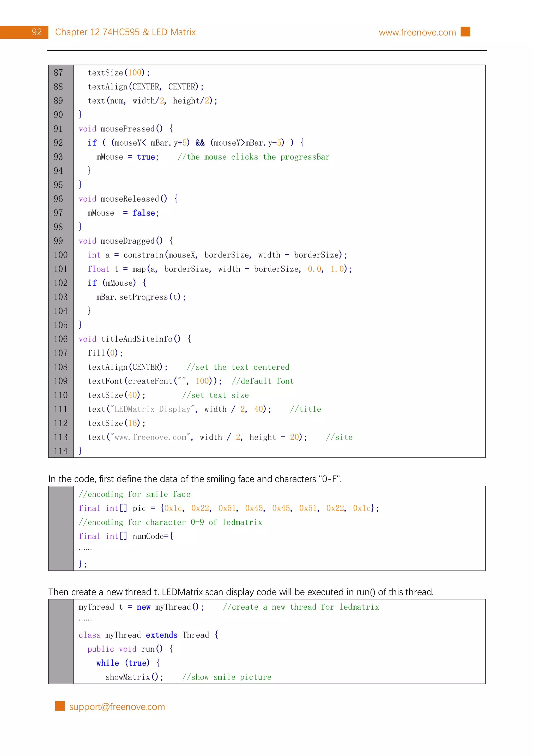Image resolution: width=534 pixels, height=756 pixels.
Task: Click the //the mouse clicks the progressBar comment
Action: pos(253,157)
